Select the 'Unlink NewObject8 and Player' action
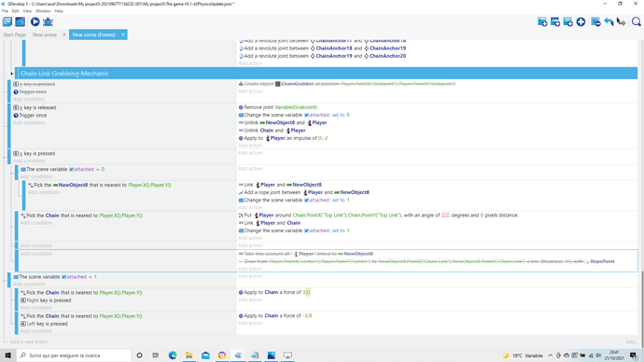644x362 pixels. pyautogui.click(x=283, y=123)
